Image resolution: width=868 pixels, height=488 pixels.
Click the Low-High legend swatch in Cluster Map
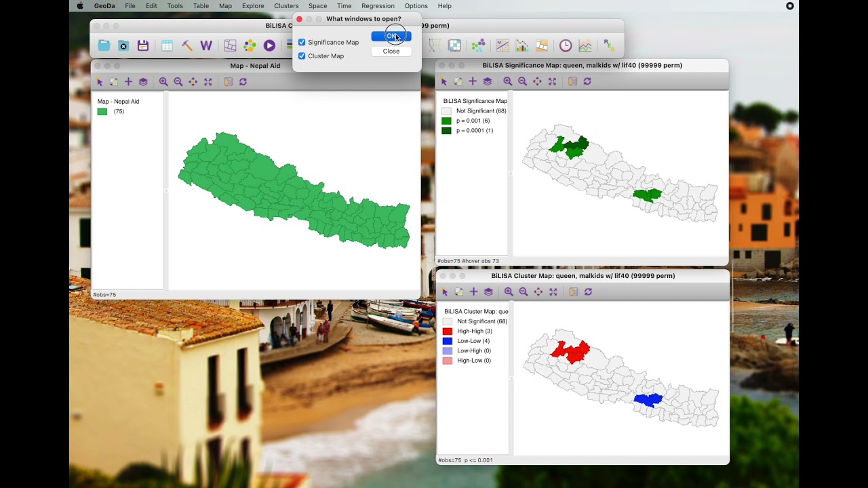(448, 350)
